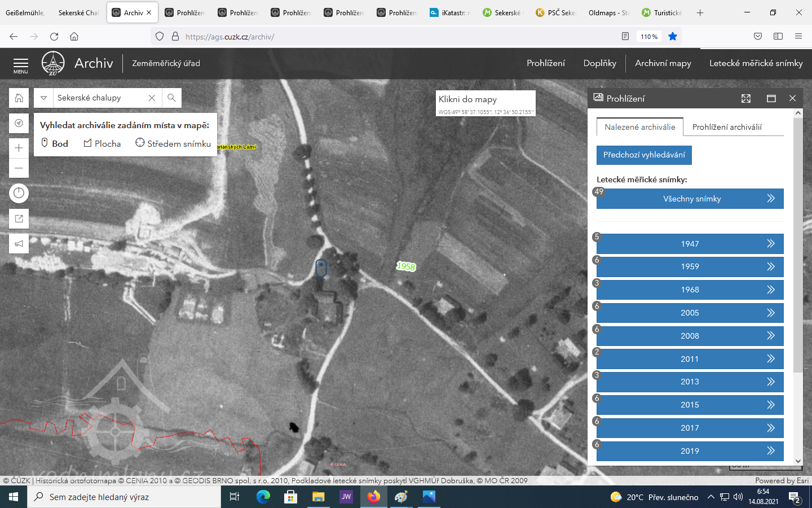Click the share/export map icon

tap(19, 219)
